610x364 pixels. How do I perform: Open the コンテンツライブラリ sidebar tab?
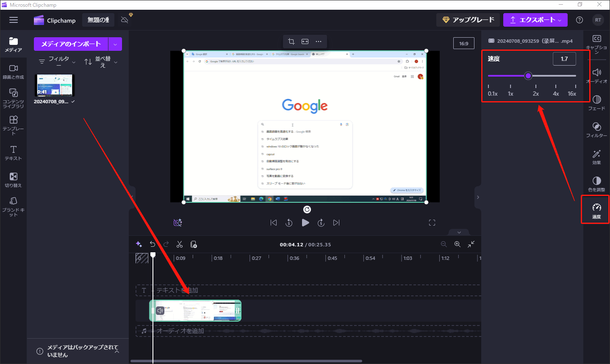click(x=13, y=98)
